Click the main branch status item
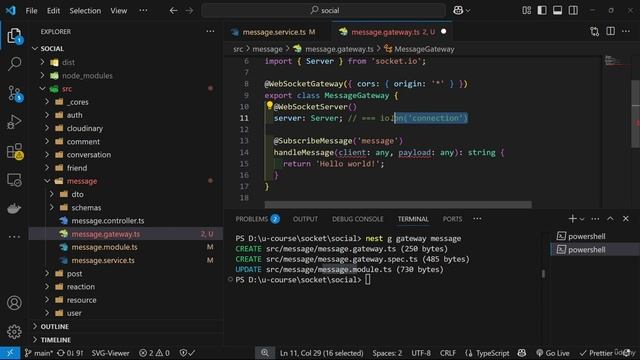The image size is (640, 360). coord(38,353)
